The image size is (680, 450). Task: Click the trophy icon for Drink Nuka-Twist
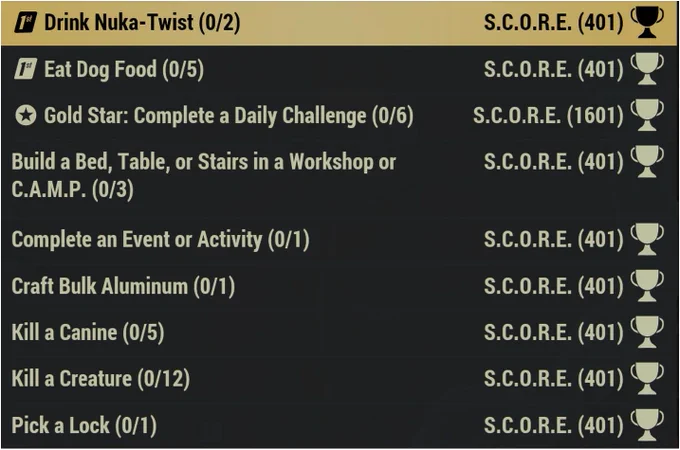[x=647, y=22]
